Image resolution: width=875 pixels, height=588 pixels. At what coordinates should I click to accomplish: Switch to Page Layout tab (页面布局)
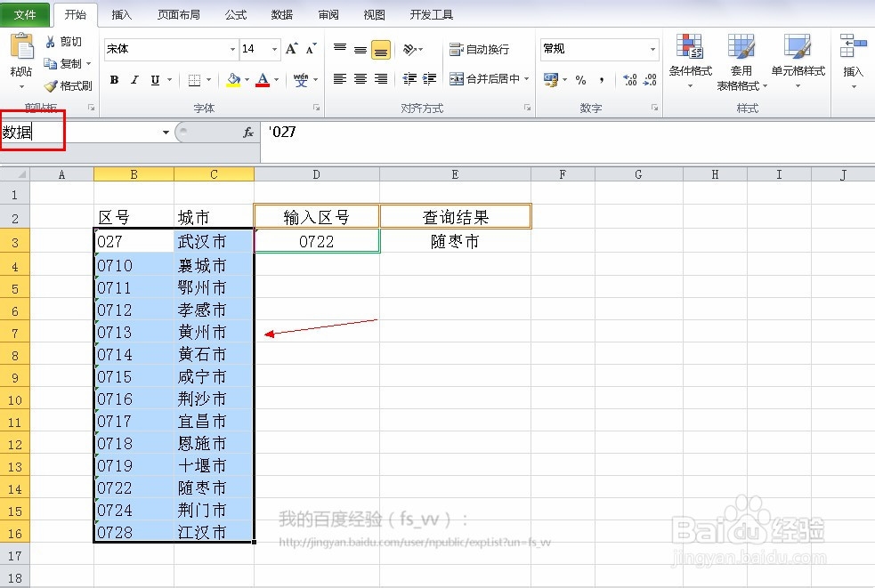coord(179,14)
